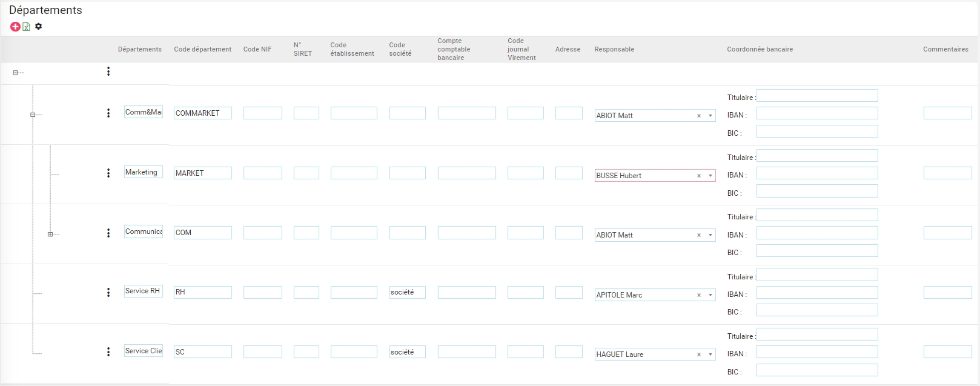Click the Adresse column header
The width and height of the screenshot is (980, 386).
tap(568, 50)
